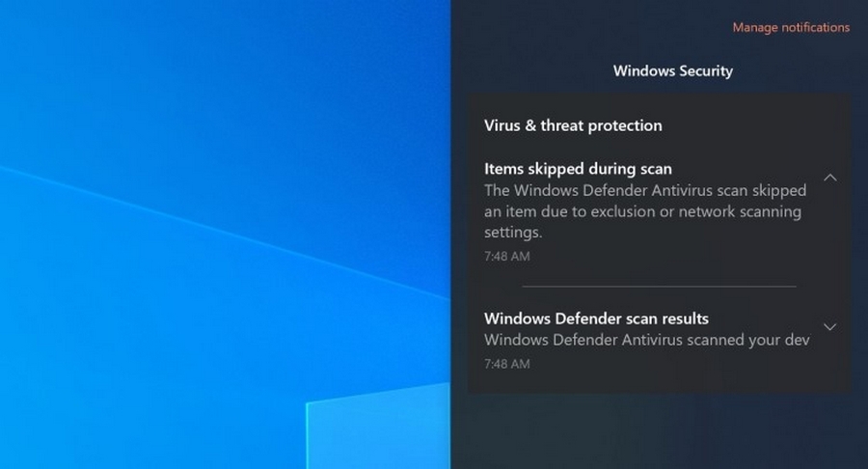Click empty action center area below notifications

pyautogui.click(x=659, y=432)
